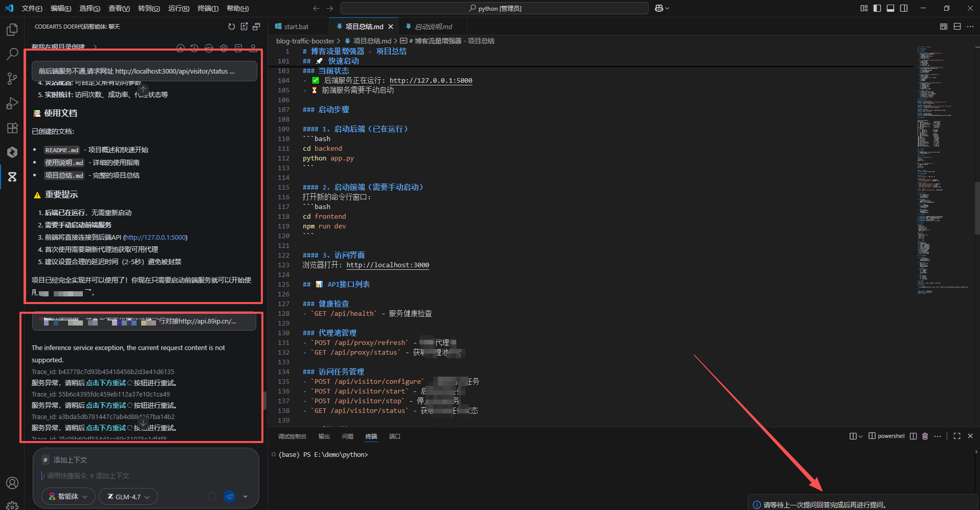Focus the chat message input field
The width and height of the screenshot is (980, 510).
pyautogui.click(x=146, y=476)
